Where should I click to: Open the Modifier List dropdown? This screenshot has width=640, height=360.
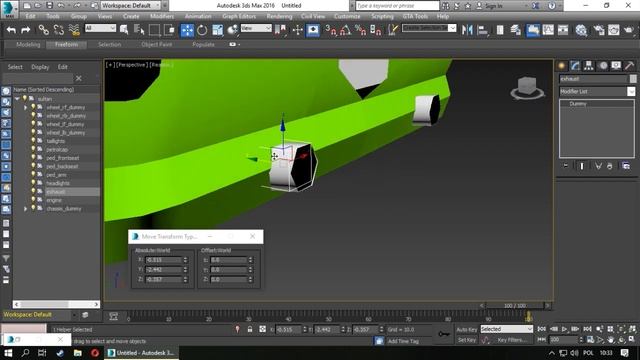click(x=597, y=91)
